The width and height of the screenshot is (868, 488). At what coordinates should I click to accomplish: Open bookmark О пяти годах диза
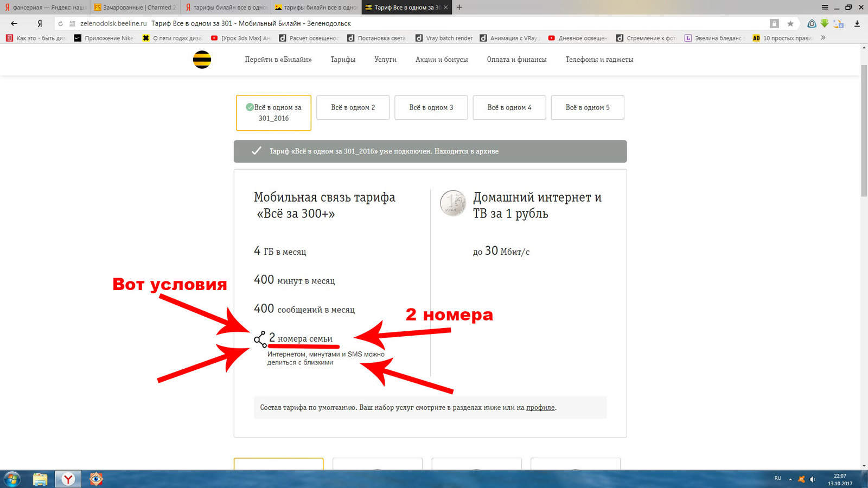(x=173, y=38)
